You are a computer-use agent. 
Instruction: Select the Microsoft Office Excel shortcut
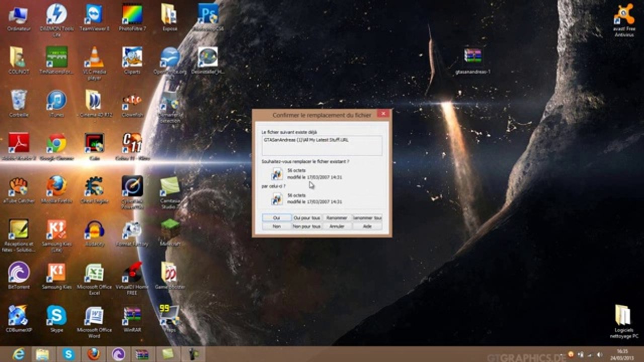94,279
